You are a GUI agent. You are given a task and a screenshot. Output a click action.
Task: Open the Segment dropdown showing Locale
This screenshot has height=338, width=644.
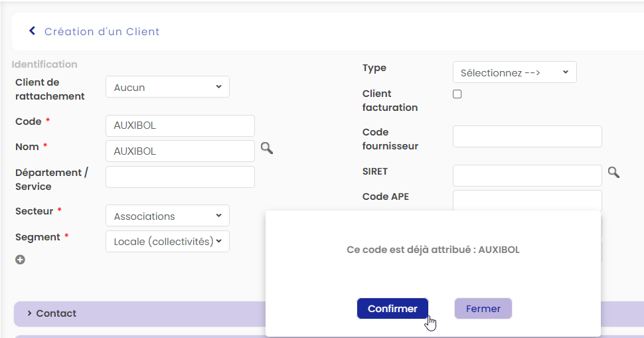[167, 241]
